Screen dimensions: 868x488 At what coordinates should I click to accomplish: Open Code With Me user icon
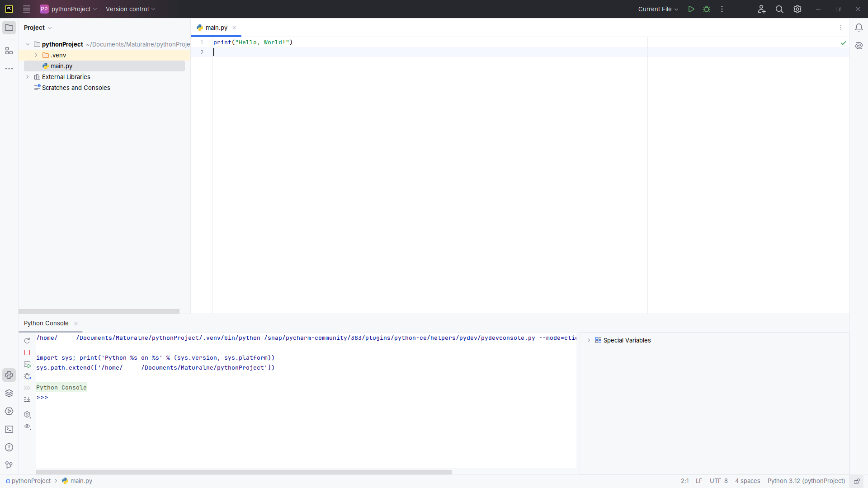[762, 9]
